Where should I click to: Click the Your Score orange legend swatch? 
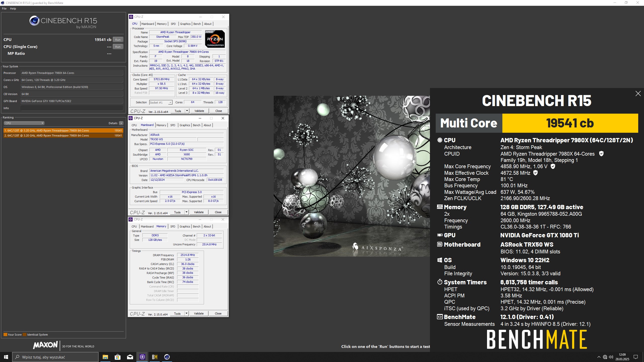pos(5,335)
